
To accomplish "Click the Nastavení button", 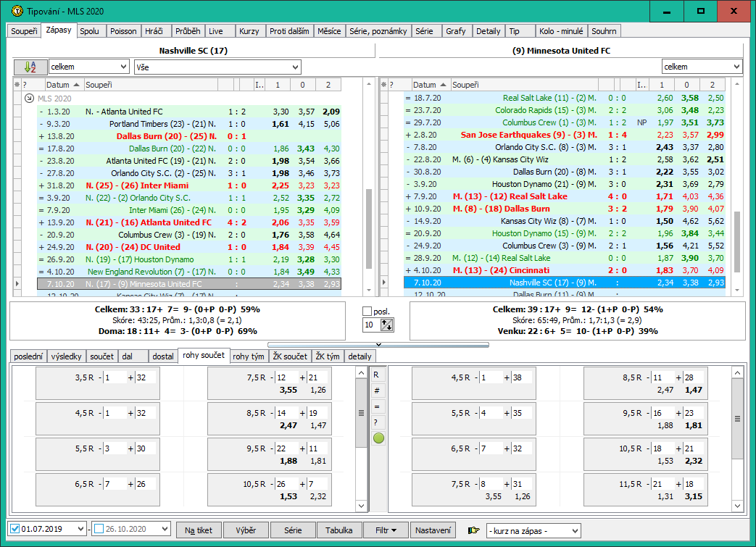I will click(433, 530).
